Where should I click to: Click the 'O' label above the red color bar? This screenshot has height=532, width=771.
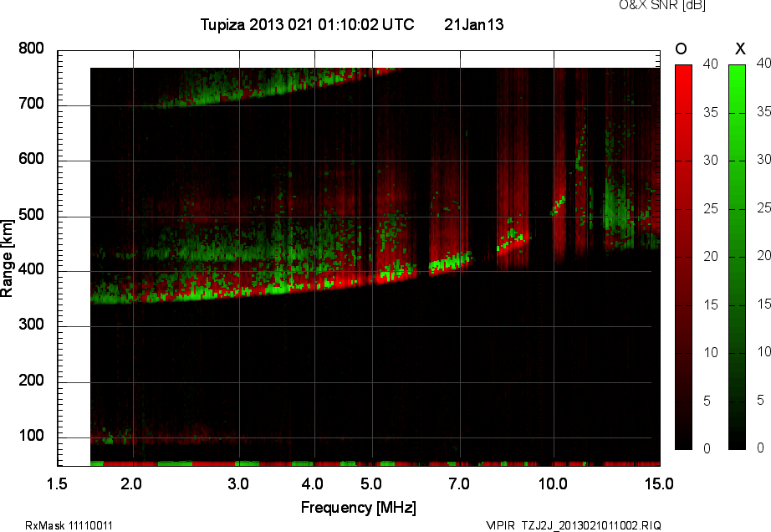click(x=681, y=49)
